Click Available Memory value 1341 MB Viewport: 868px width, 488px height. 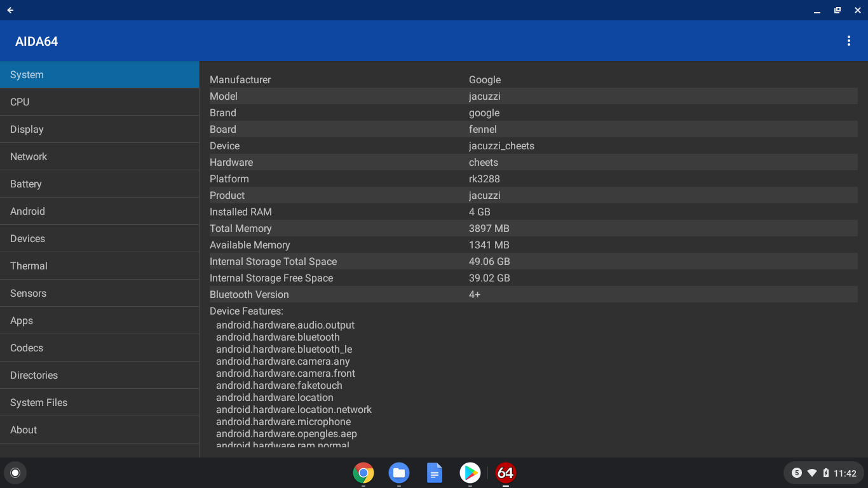click(489, 245)
